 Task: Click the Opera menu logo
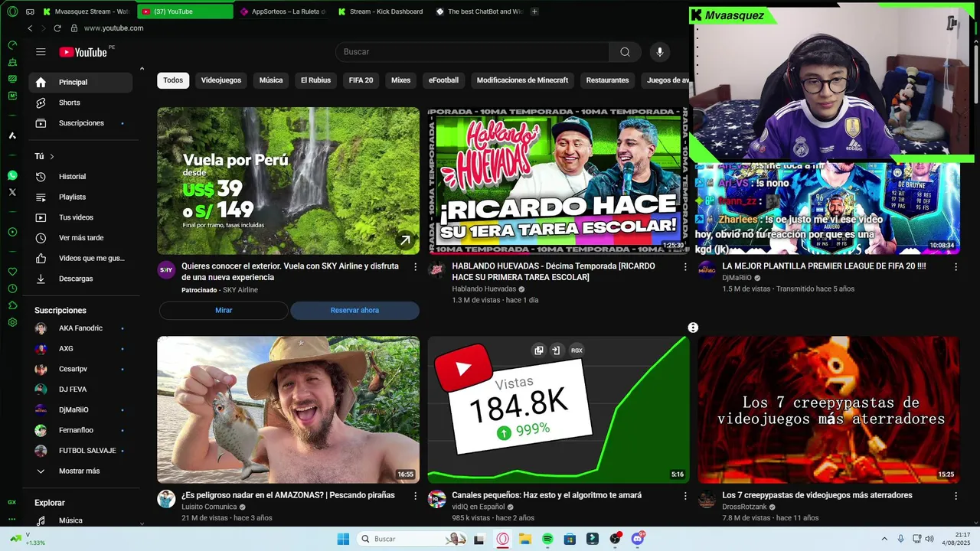(x=11, y=11)
